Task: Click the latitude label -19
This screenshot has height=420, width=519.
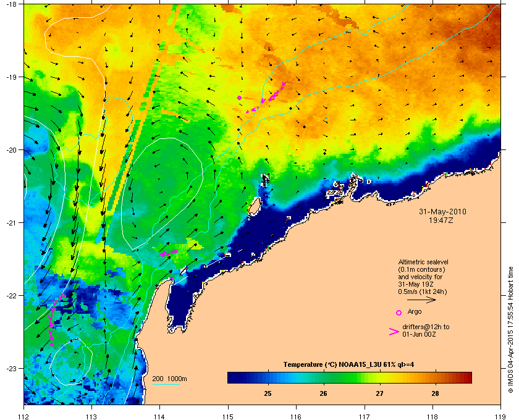Action: coord(11,77)
